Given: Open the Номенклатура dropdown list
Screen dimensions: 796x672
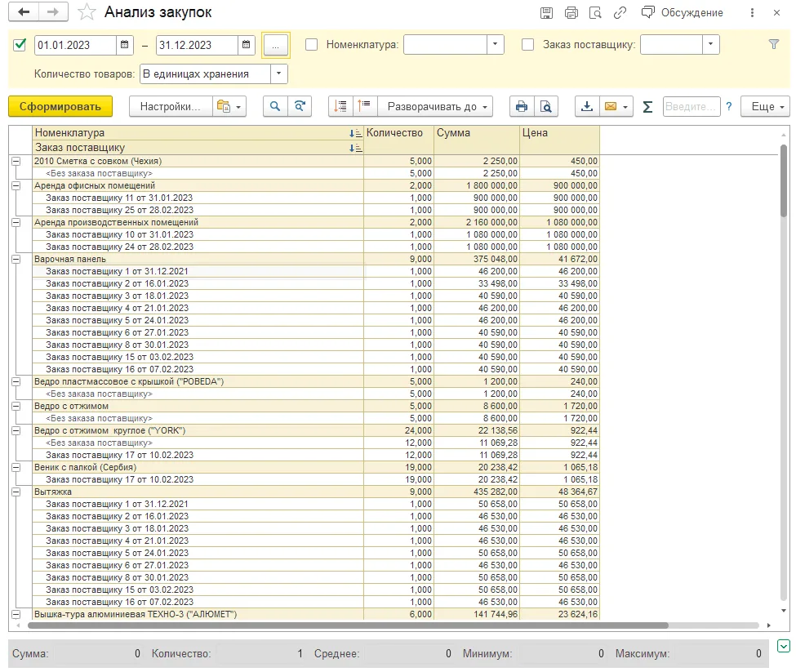Looking at the screenshot, I should 495,45.
